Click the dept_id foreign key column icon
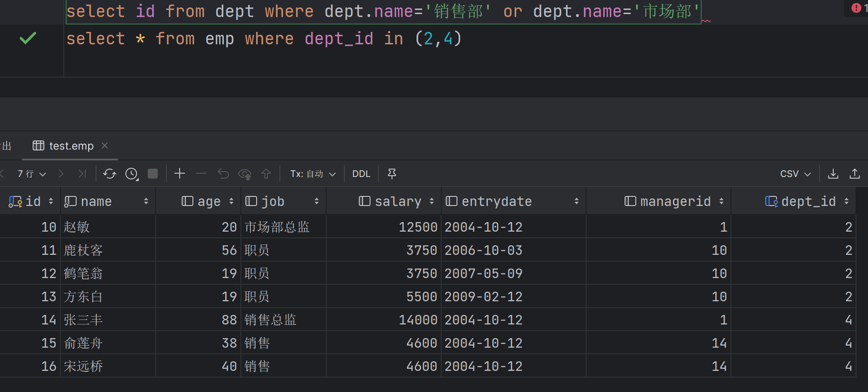 [x=771, y=201]
